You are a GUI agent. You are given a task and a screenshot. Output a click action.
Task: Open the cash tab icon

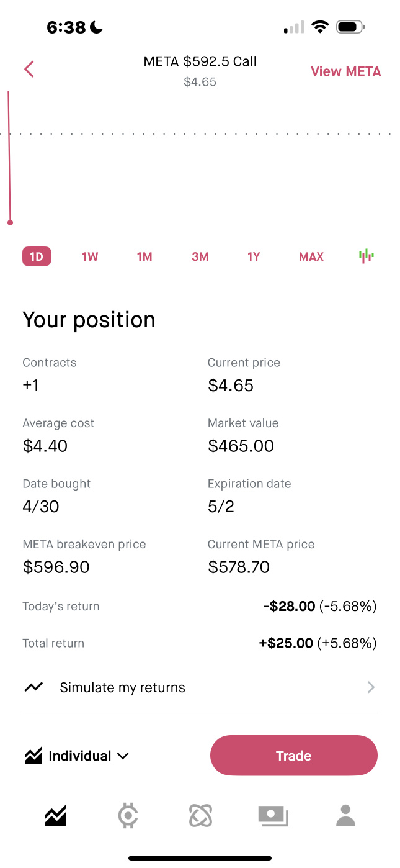[x=273, y=816]
